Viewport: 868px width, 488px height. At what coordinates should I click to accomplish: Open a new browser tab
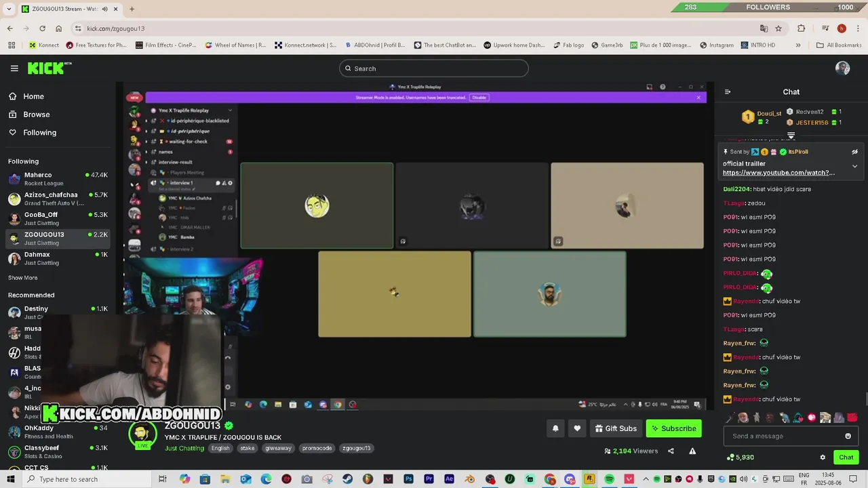132,9
